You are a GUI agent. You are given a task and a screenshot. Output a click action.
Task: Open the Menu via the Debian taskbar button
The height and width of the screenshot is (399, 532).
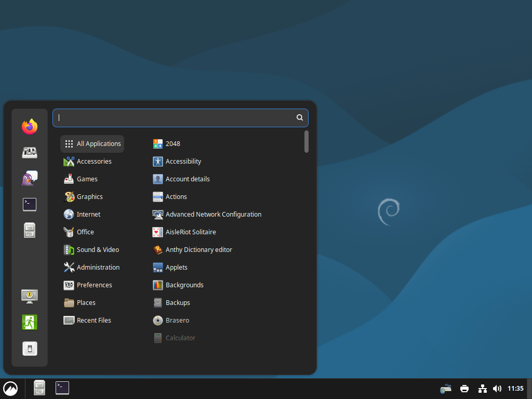coord(10,388)
